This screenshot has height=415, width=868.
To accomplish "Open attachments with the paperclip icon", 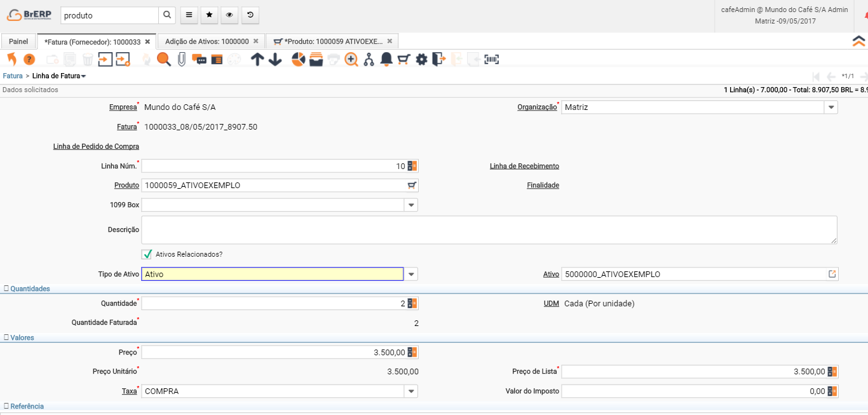I will pos(182,60).
